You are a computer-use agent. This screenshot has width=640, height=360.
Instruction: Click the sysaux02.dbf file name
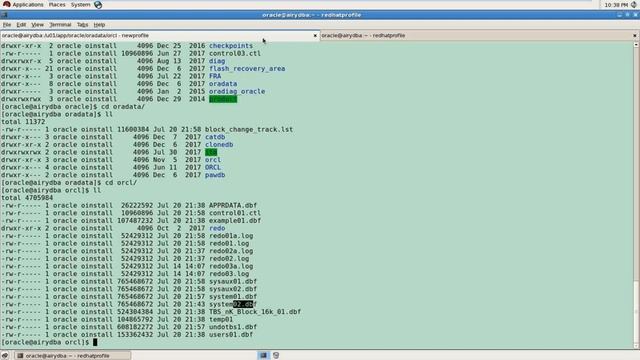pos(233,289)
